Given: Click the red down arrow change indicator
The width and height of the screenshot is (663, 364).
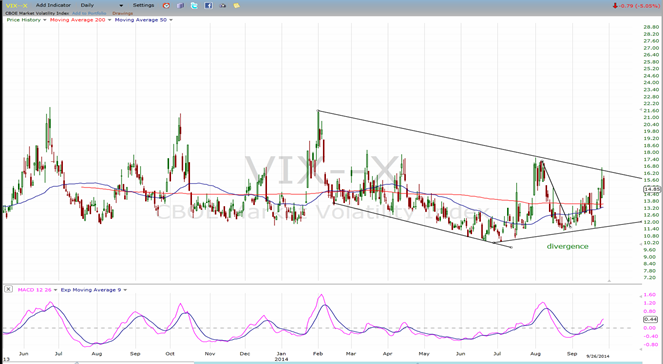Looking at the screenshot, I should [x=614, y=5].
